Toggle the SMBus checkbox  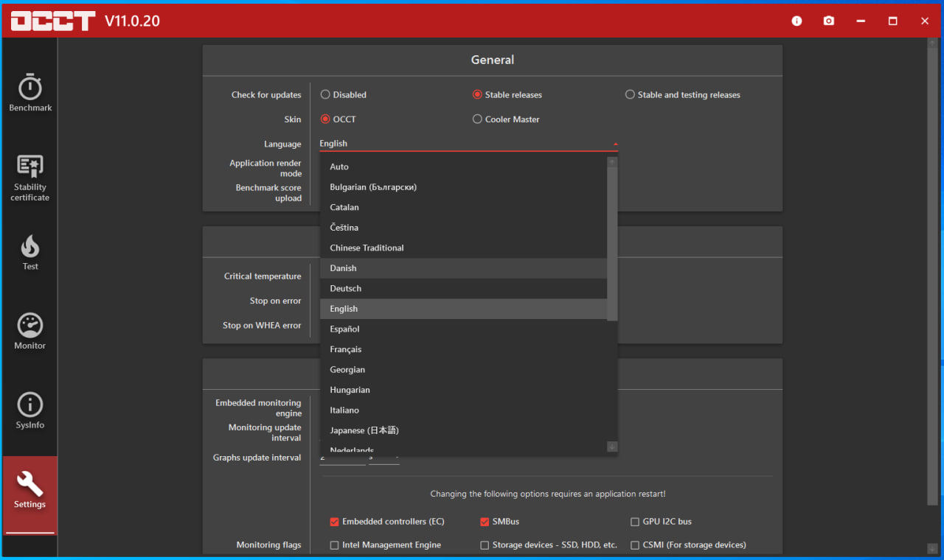pos(485,522)
